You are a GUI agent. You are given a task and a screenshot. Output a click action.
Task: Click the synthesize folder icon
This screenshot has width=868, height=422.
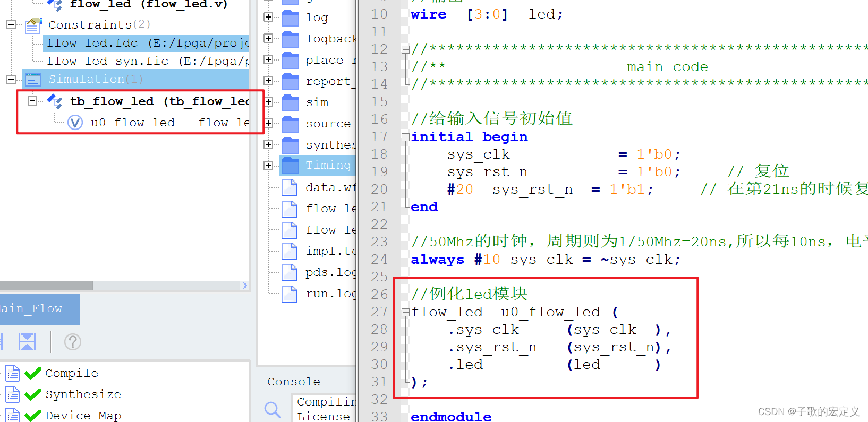click(290, 145)
